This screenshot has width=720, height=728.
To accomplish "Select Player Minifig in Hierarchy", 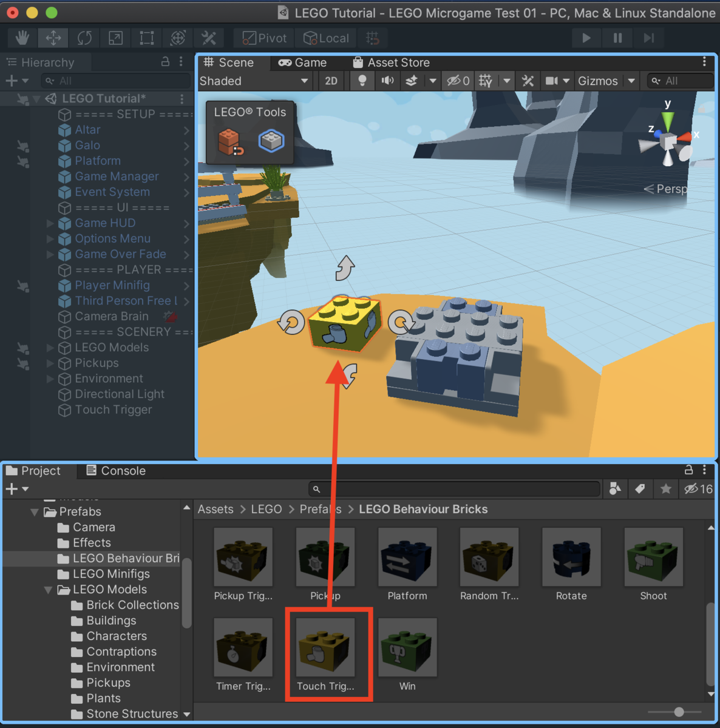I will (x=112, y=285).
